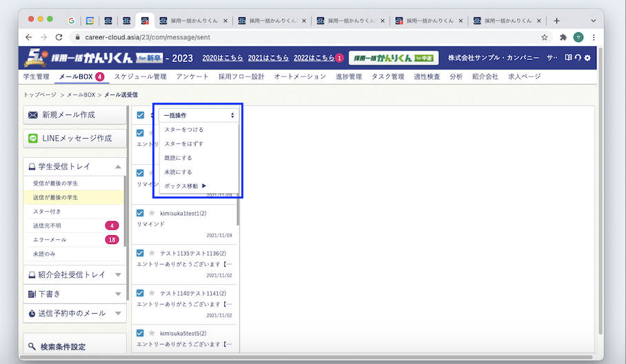Open the 採用フロー設計 menu tab

click(241, 77)
